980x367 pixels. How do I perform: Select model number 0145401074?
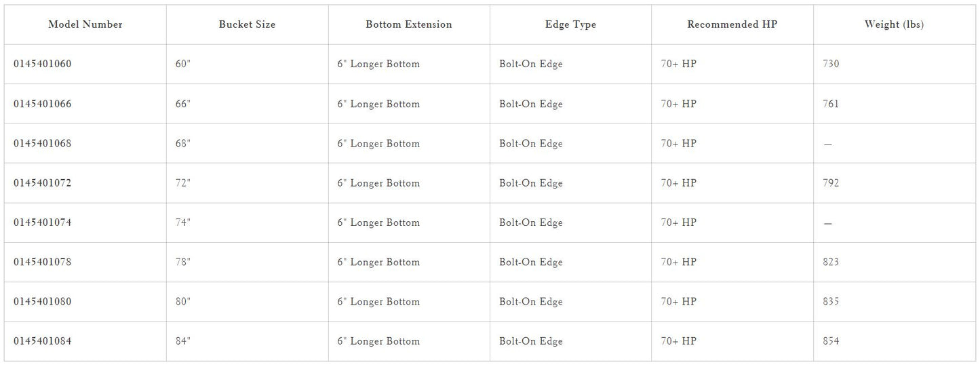click(43, 223)
